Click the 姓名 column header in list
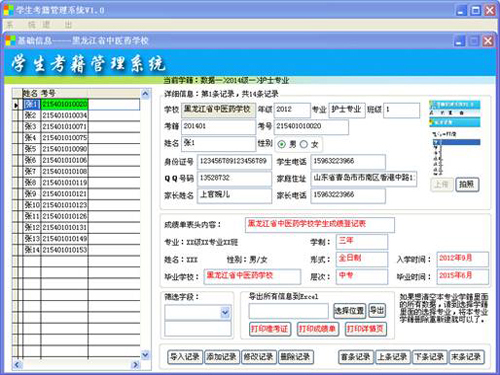 tap(31, 93)
